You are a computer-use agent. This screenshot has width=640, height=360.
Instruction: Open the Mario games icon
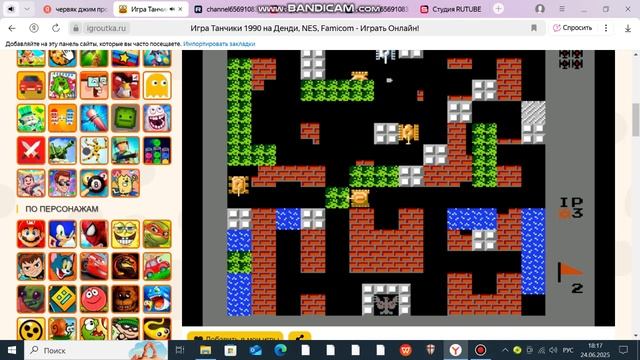point(31,234)
